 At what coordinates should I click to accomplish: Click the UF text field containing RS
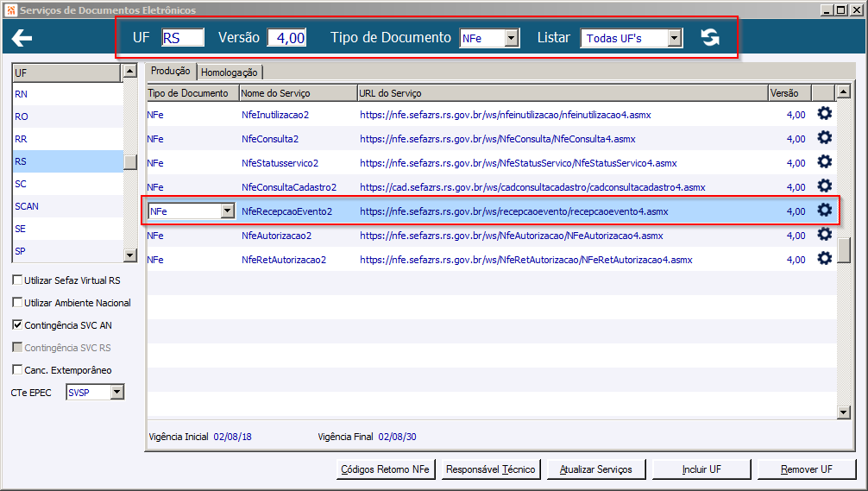[x=183, y=38]
